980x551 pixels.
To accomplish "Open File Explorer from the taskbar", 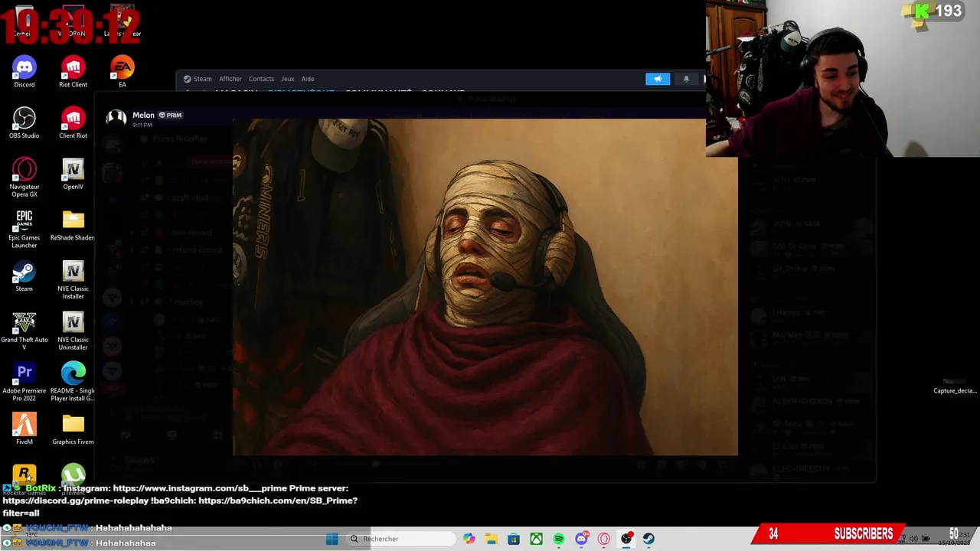I will (491, 539).
